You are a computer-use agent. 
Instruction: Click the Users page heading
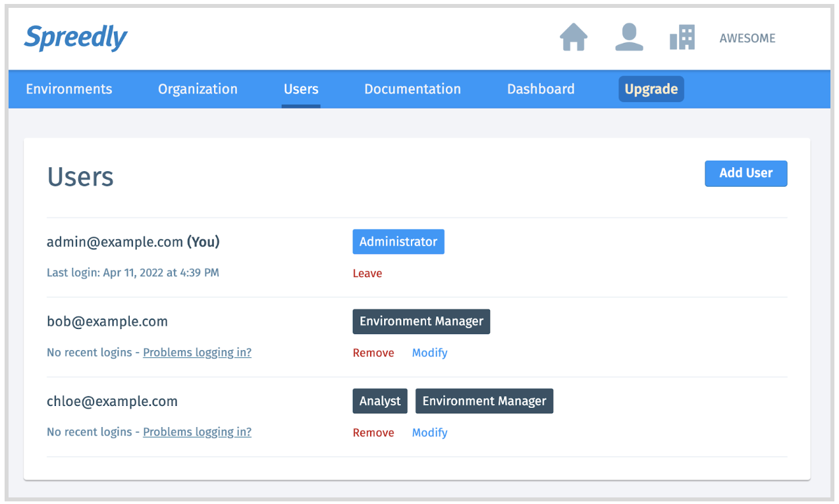click(80, 177)
